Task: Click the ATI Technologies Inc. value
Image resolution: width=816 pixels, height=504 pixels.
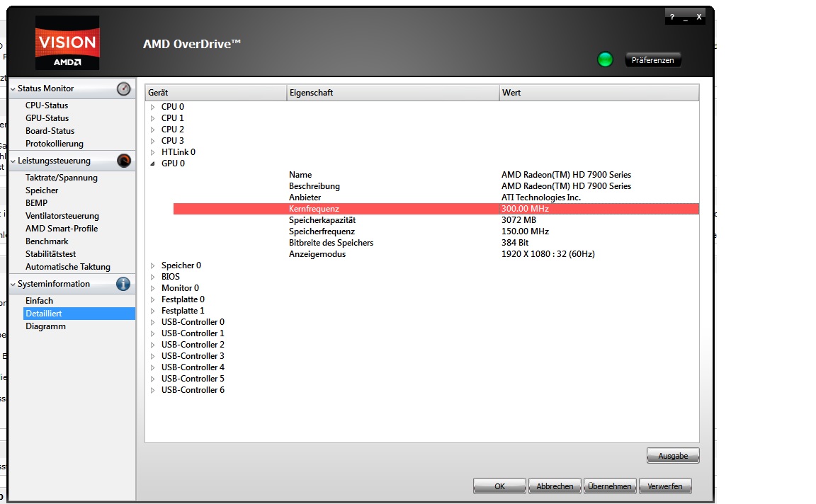Action: (541, 197)
